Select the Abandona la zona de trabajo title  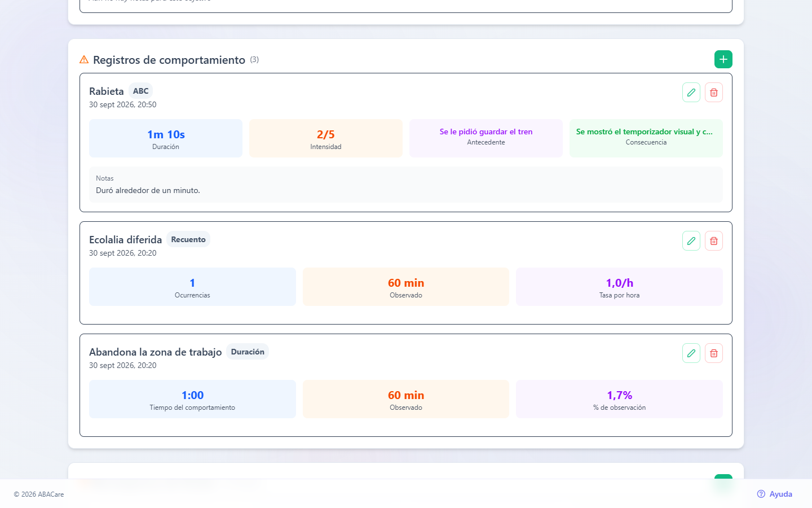click(156, 352)
